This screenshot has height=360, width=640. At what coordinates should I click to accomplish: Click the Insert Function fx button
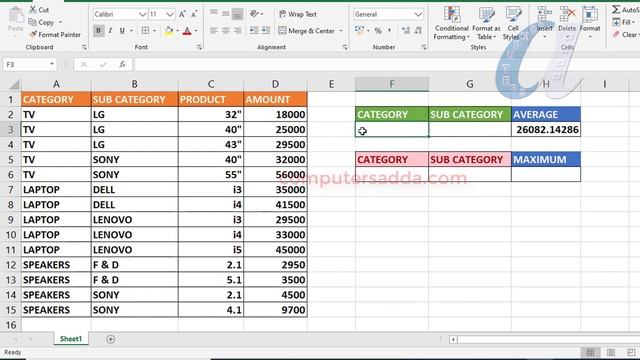pyautogui.click(x=122, y=64)
